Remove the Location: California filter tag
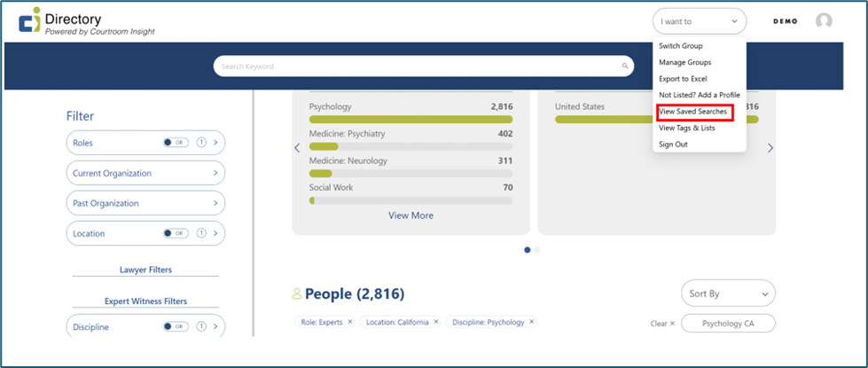The height and width of the screenshot is (368, 868). [436, 322]
